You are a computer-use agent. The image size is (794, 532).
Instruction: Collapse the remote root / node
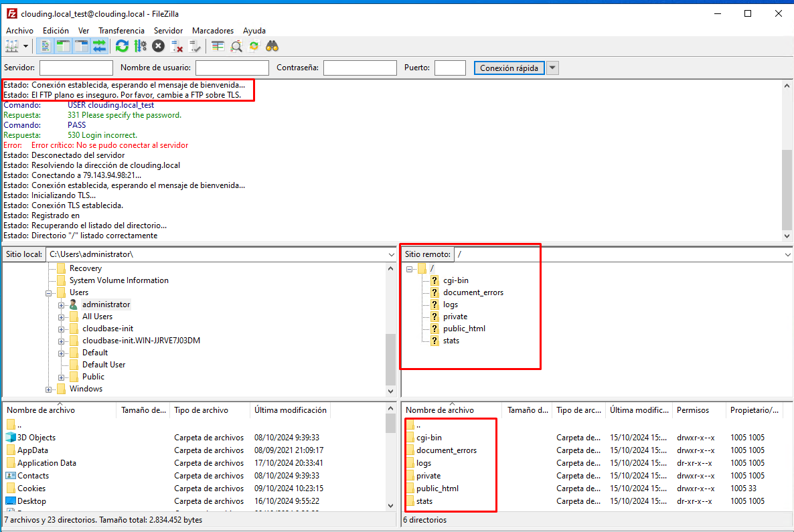pyautogui.click(x=409, y=269)
